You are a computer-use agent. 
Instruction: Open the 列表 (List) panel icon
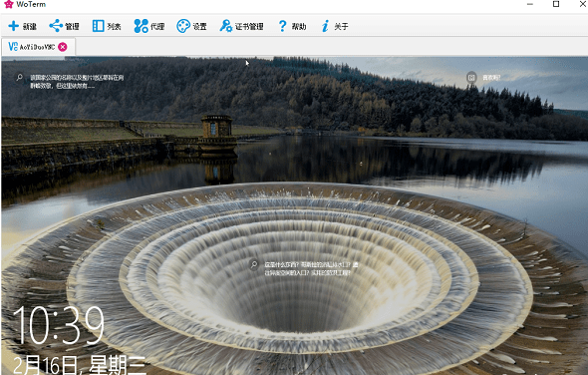coord(99,26)
